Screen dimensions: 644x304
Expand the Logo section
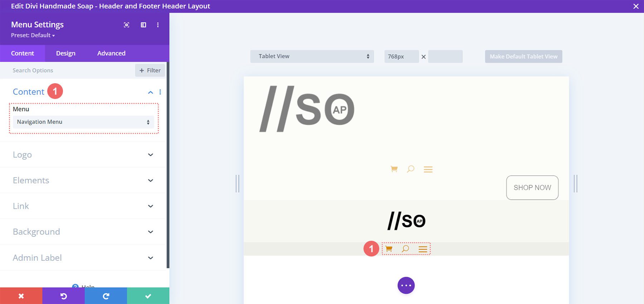point(83,155)
